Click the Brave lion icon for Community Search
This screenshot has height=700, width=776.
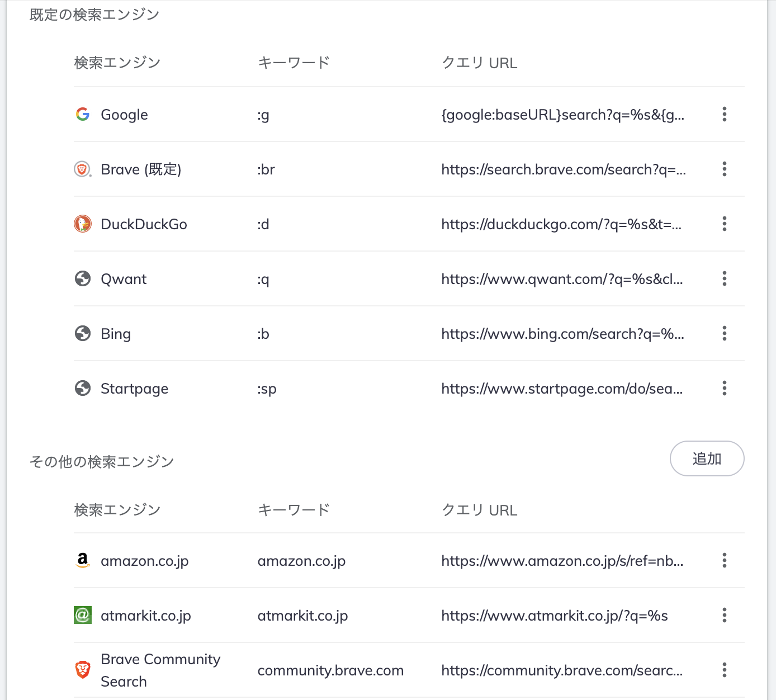[83, 670]
